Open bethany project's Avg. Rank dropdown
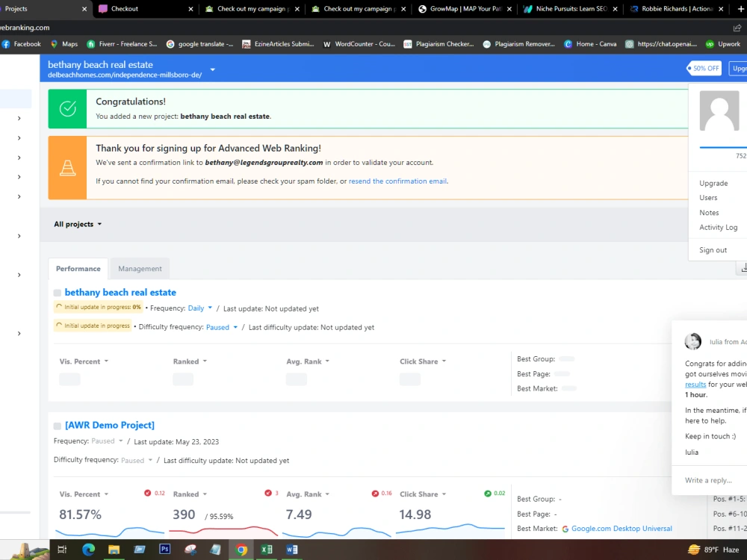The image size is (747, 560). pos(308,361)
